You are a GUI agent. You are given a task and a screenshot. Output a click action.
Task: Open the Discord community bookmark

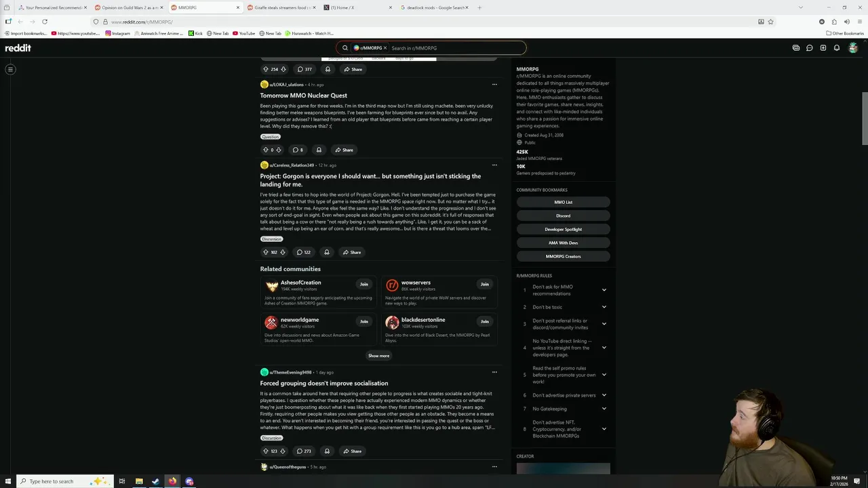[564, 216]
